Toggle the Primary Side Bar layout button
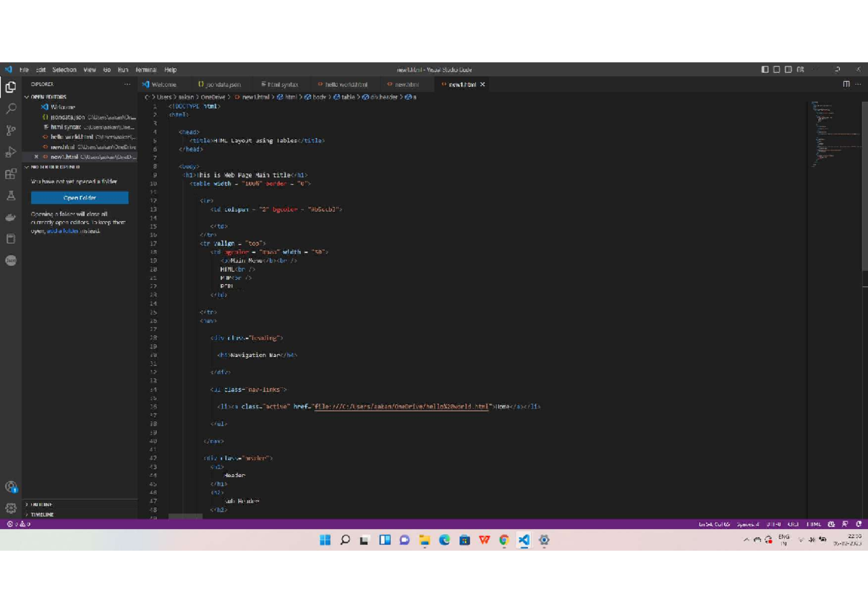Viewport: 868px width, 613px height. click(x=765, y=70)
